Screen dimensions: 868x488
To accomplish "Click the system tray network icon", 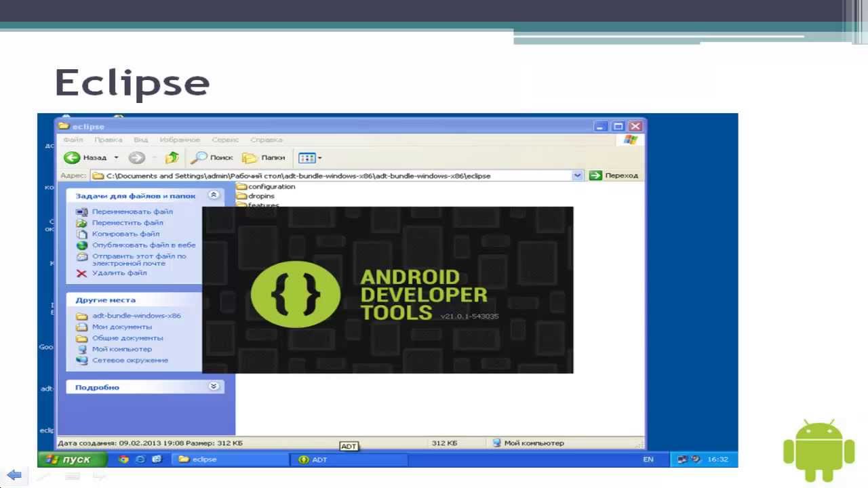I will 682,459.
